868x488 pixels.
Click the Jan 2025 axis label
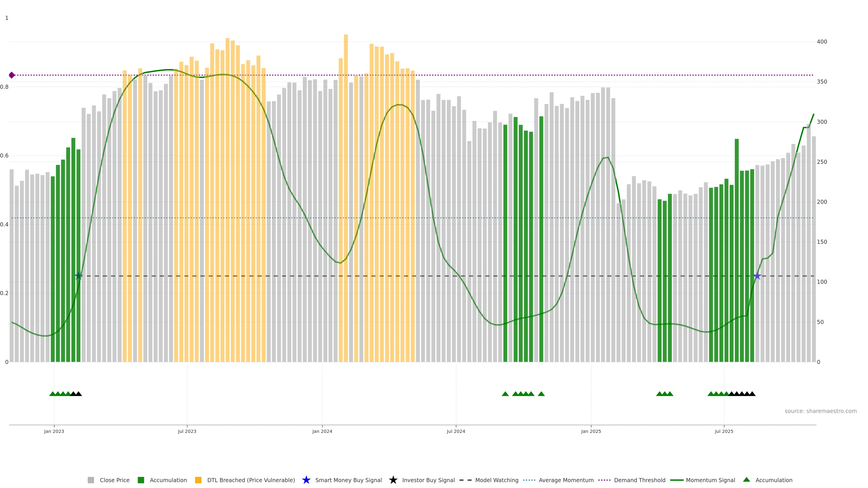(591, 431)
